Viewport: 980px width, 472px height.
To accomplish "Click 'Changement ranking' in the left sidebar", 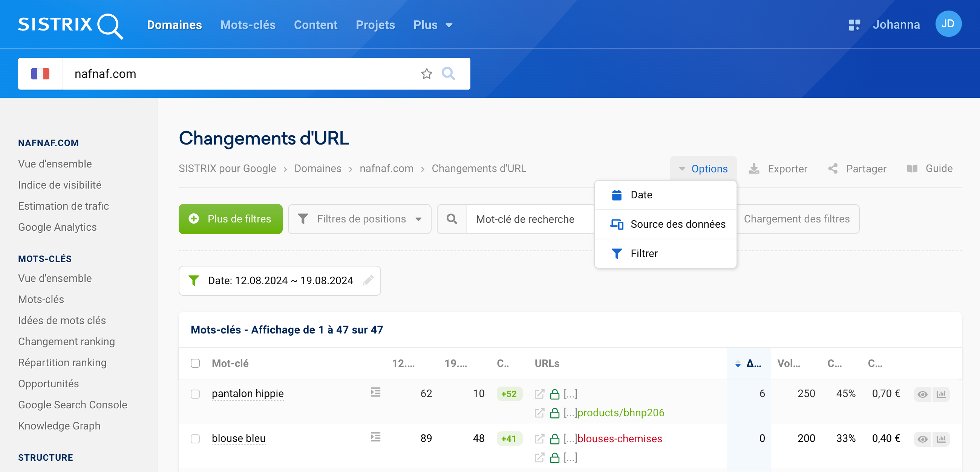I will 67,341.
